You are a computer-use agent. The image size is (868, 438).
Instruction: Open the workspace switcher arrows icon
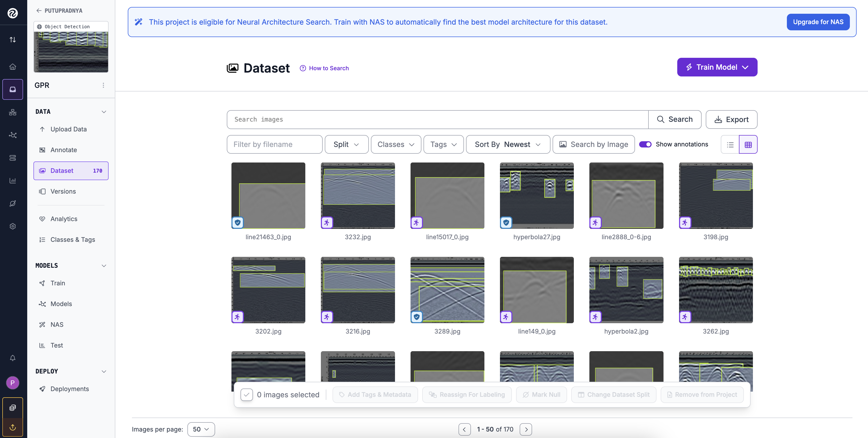tap(13, 40)
